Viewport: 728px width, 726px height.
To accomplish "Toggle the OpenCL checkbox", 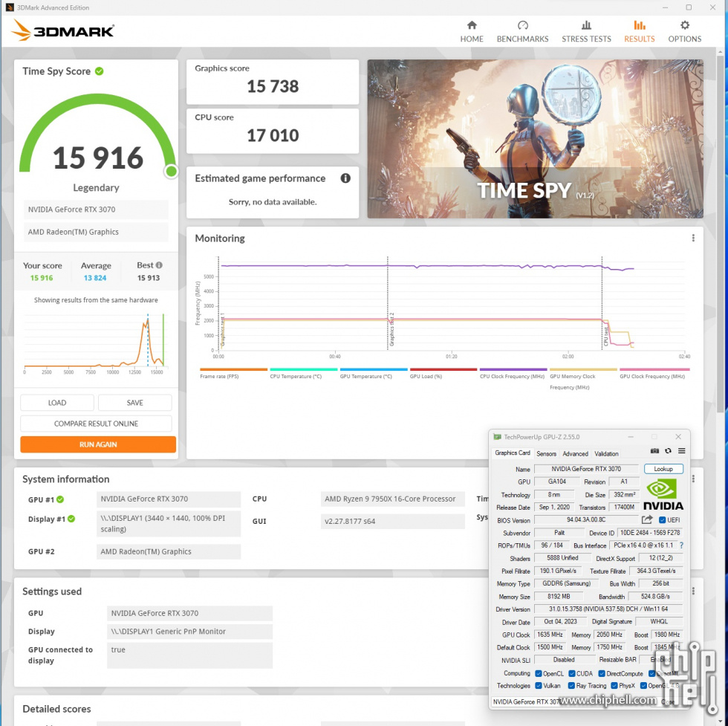I will tap(539, 673).
